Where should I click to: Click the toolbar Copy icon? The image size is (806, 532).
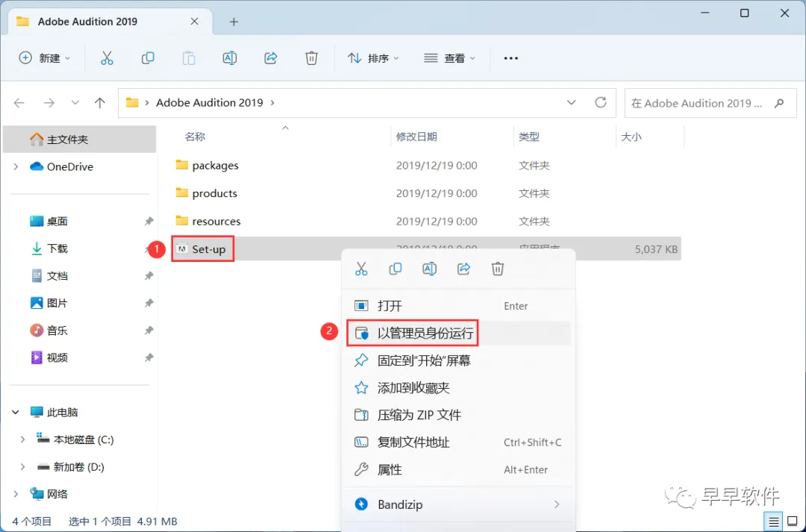tap(148, 58)
